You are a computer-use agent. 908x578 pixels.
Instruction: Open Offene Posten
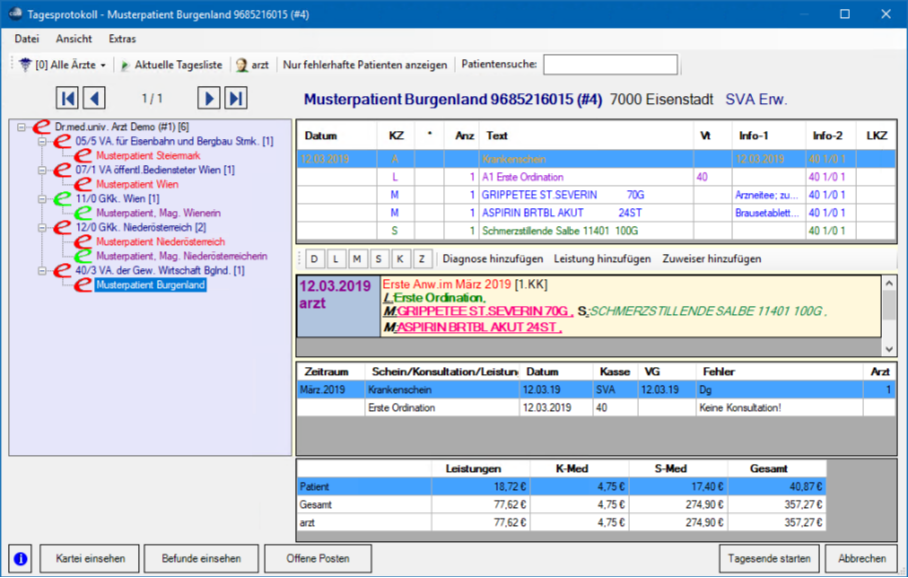click(x=318, y=559)
